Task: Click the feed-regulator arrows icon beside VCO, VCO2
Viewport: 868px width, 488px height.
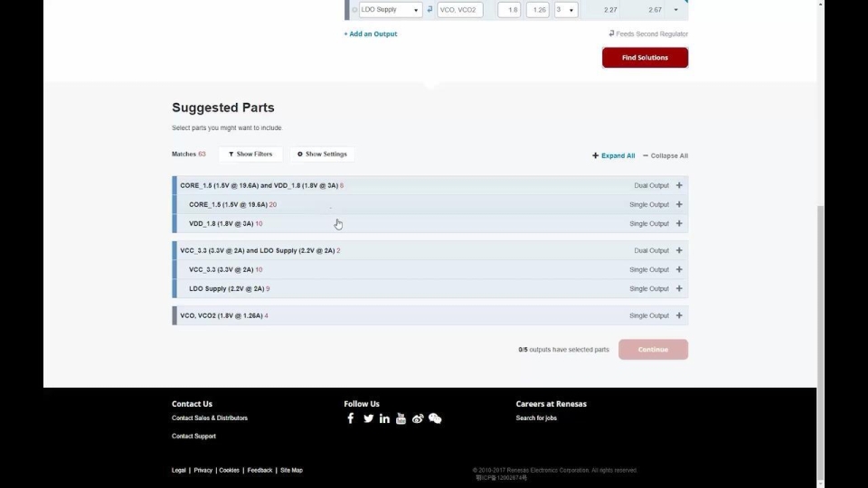Action: 429,10
